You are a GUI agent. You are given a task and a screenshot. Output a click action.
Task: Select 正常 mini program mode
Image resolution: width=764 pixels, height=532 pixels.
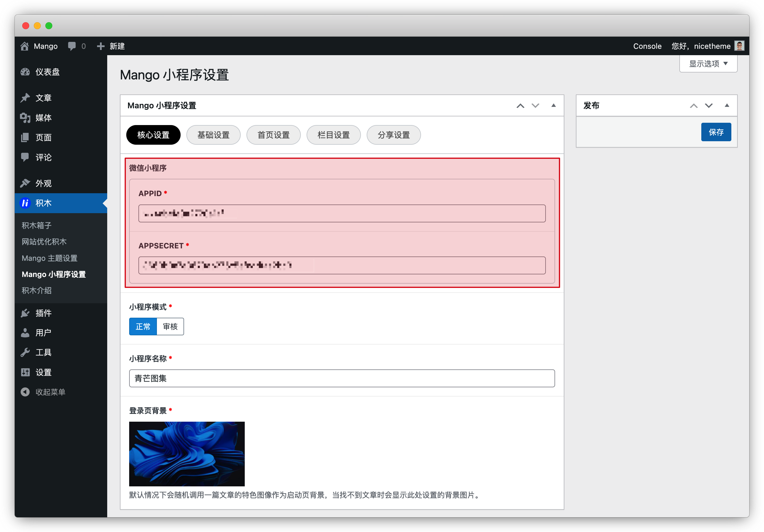143,327
